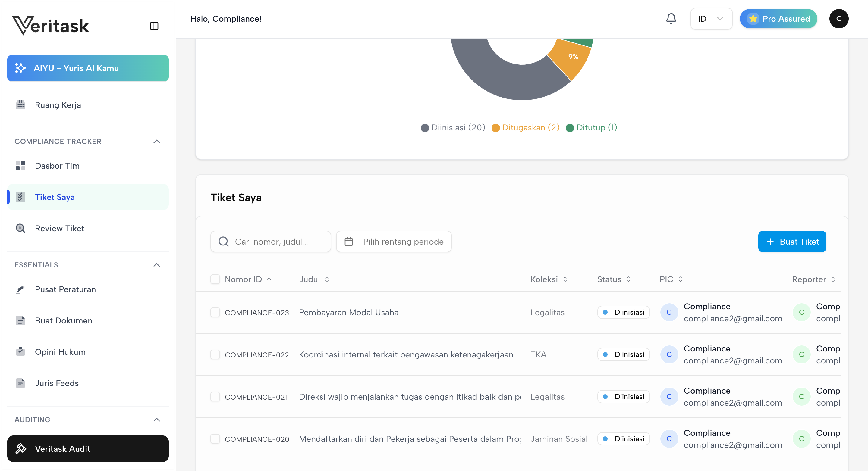The height and width of the screenshot is (471, 868).
Task: Click the orange Ditugaskan legend swatch
Action: 495,128
